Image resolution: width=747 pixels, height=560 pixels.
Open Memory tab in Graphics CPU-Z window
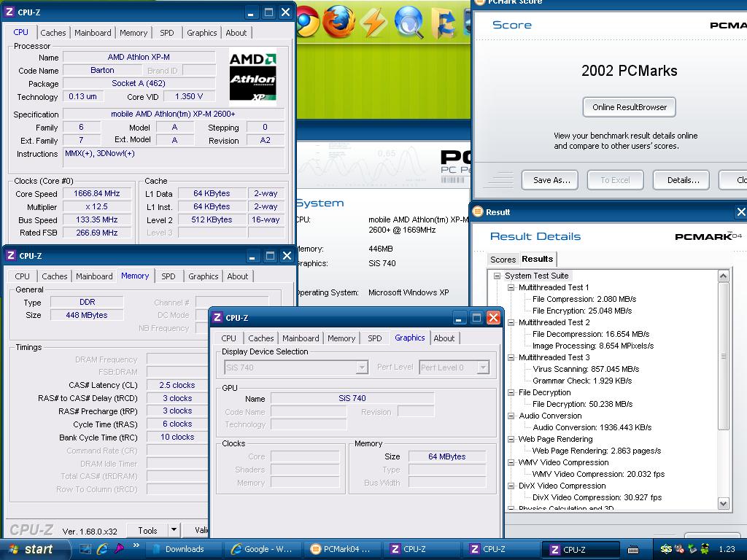tap(341, 338)
